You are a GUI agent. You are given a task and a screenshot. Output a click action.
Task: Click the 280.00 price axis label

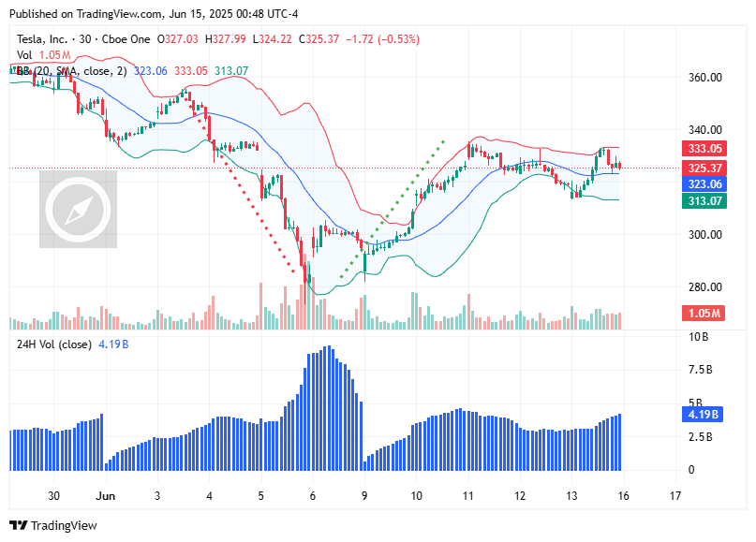tap(704, 287)
